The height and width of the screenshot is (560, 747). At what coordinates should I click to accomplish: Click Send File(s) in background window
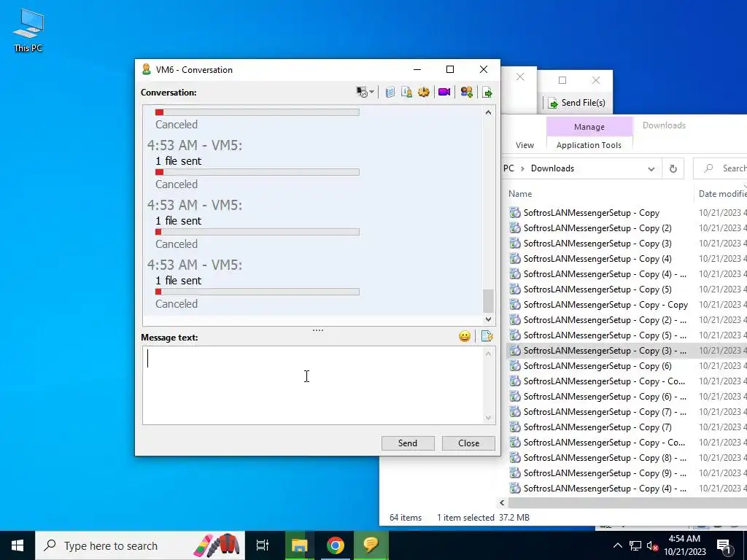tap(576, 103)
